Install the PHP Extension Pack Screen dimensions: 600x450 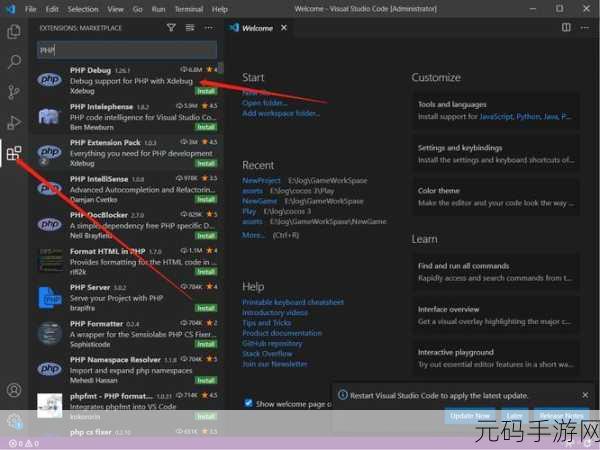206,163
